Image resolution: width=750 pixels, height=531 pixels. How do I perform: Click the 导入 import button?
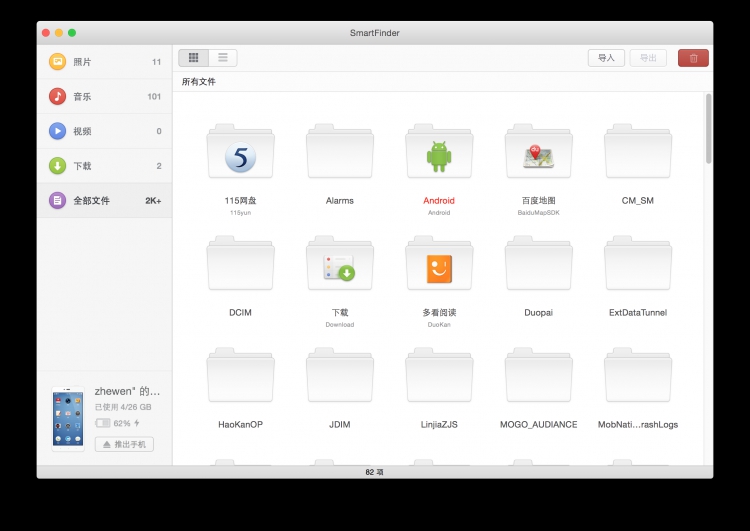606,58
